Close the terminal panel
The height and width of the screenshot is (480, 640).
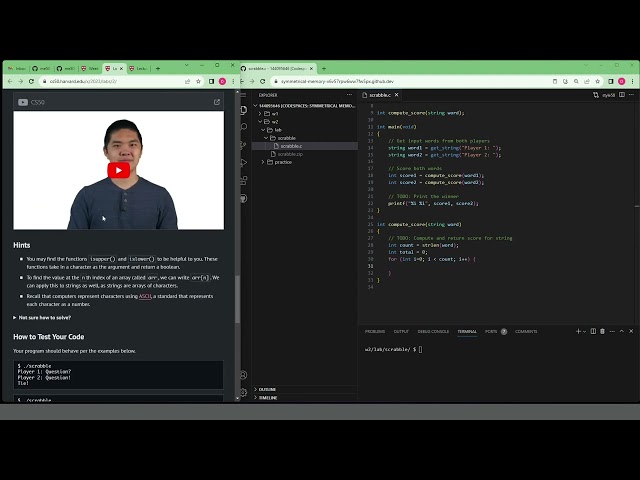[631, 331]
